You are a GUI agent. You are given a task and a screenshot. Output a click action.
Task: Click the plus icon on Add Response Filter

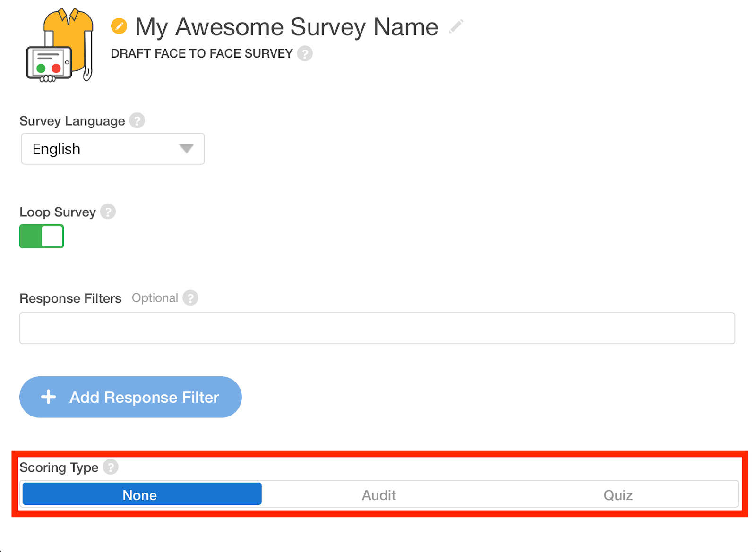(x=48, y=397)
